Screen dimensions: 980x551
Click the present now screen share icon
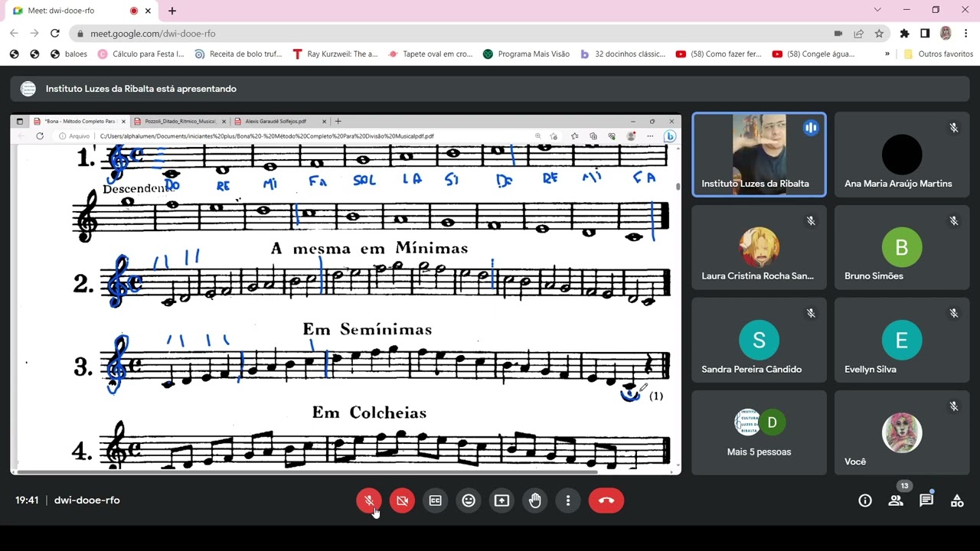(501, 500)
